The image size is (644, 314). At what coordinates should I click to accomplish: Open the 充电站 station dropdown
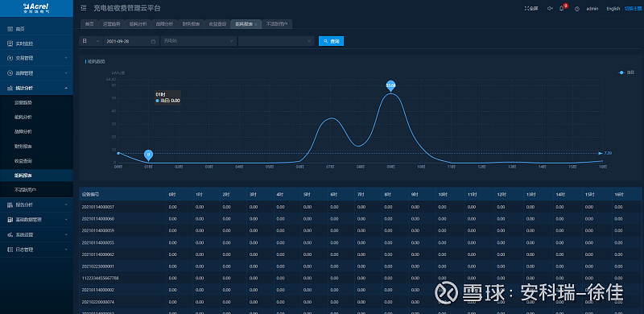pyautogui.click(x=199, y=41)
